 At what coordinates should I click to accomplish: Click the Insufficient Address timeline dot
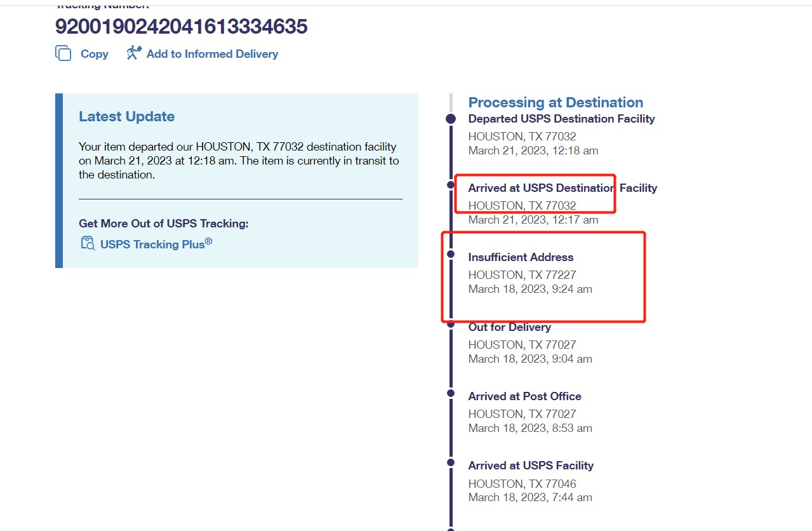[451, 254]
